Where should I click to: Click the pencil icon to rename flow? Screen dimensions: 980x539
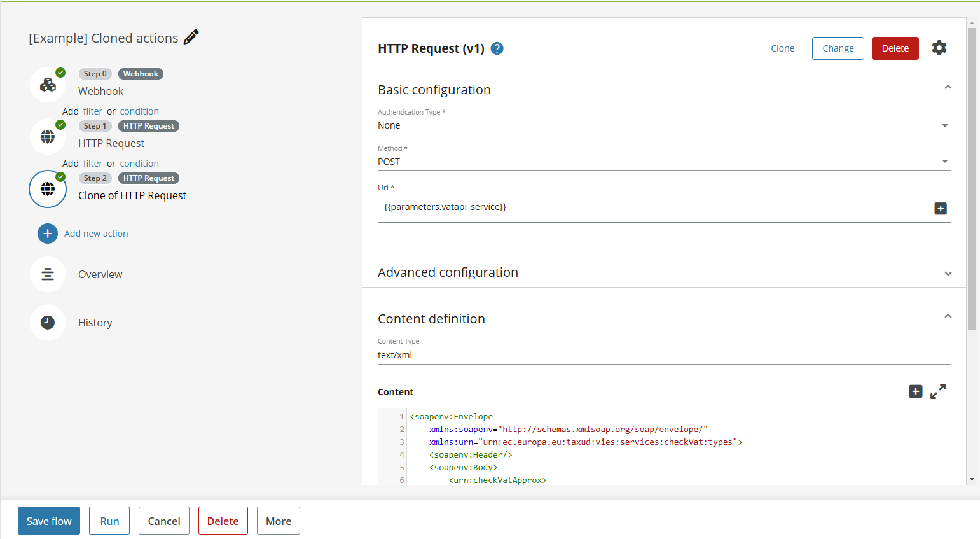click(x=191, y=38)
